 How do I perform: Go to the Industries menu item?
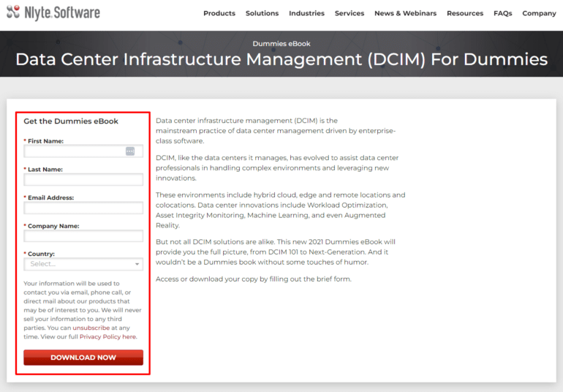[x=306, y=13]
